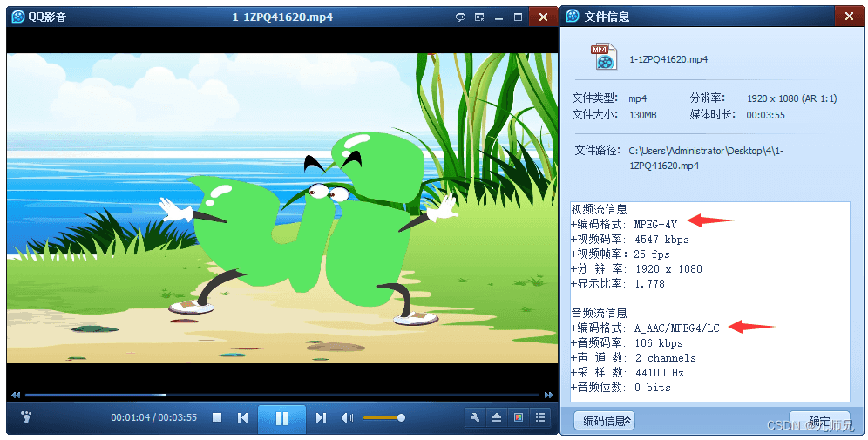Click the rewind double-arrow at seek bar start
Viewport: 868px width, 440px height.
[15, 395]
